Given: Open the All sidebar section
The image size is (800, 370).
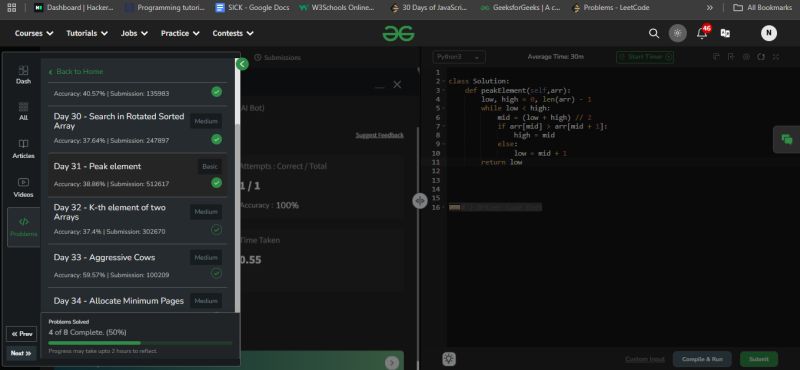Looking at the screenshot, I should [23, 111].
